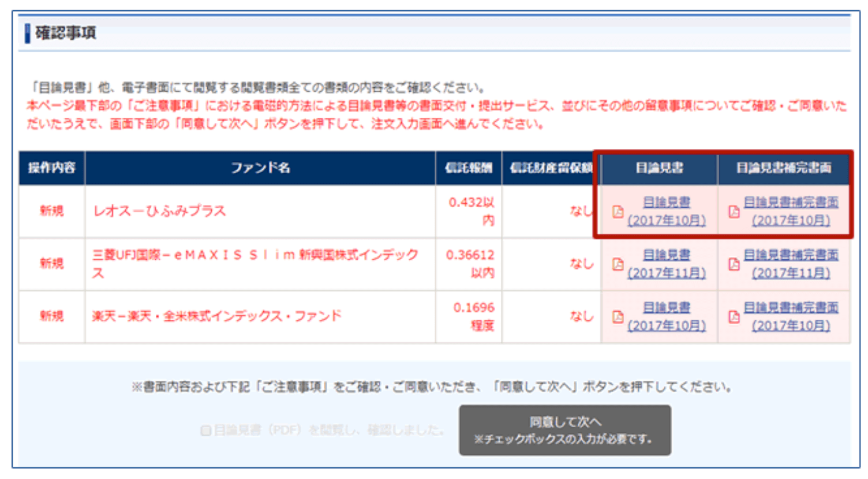868x479 pixels.
Task: Open 目論見書補完書面 (2017年10月) link for レオス－ひふみプラス
Action: pos(791,211)
